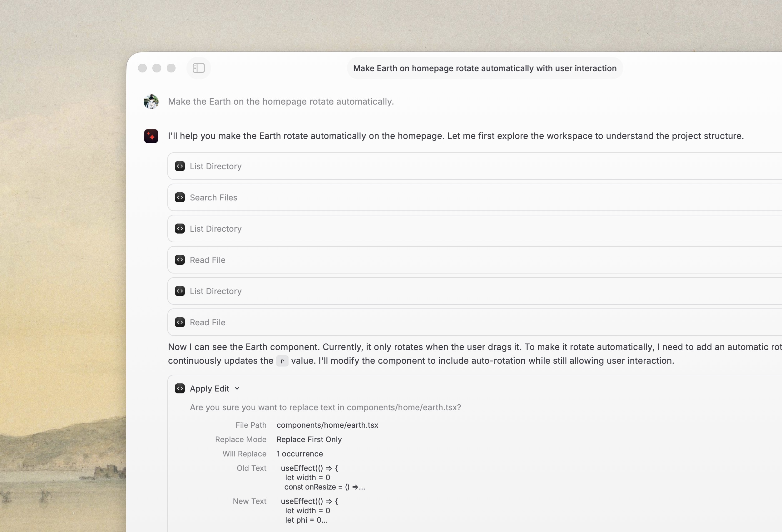Click the first List Directory code icon
The width and height of the screenshot is (782, 532).
click(180, 166)
